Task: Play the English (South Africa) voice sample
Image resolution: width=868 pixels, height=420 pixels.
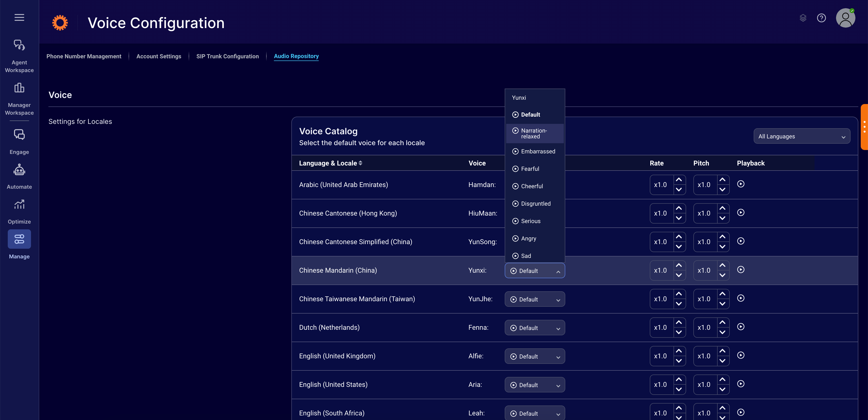Action: 741,412
